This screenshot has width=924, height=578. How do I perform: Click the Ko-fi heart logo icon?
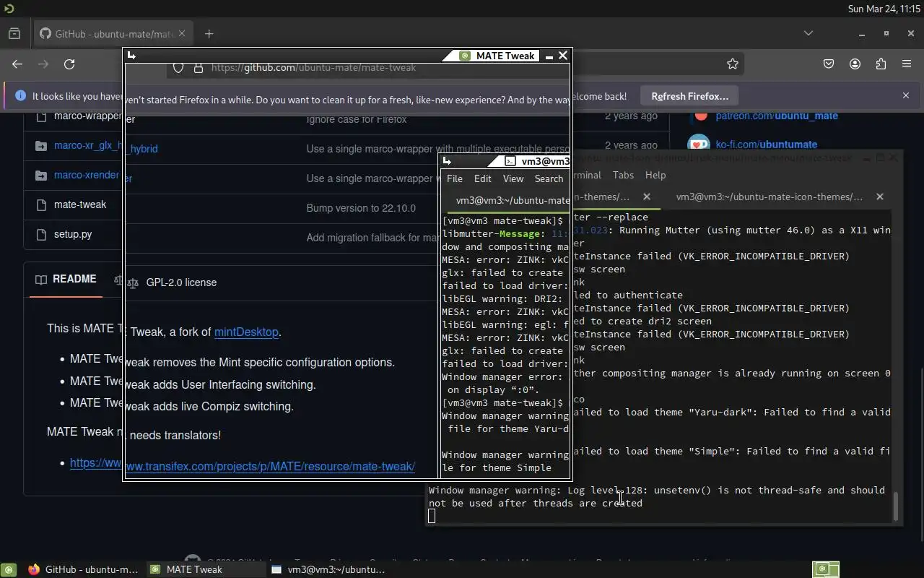click(x=699, y=144)
